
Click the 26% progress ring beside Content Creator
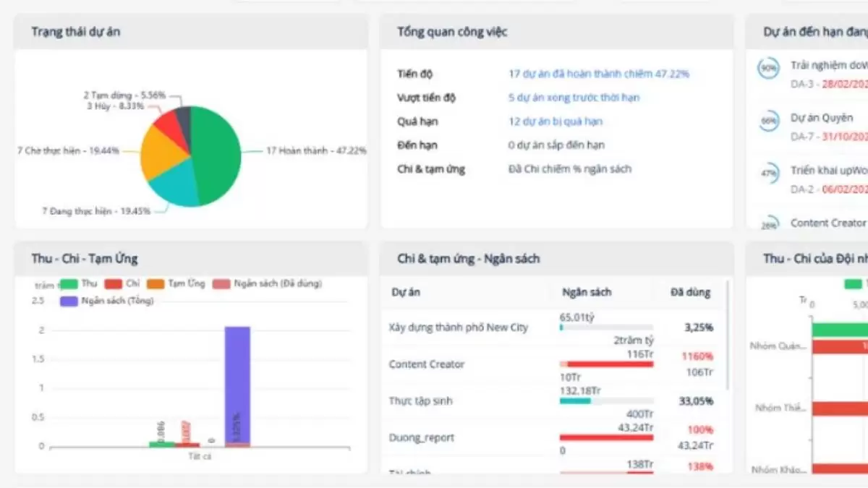click(x=768, y=223)
